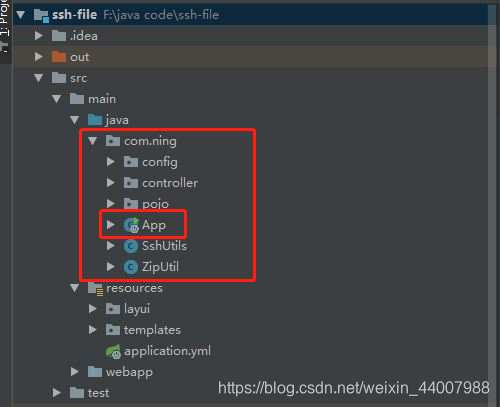Screen dimensions: 500x407
Task: Select the ssh-file project name
Action: point(75,15)
